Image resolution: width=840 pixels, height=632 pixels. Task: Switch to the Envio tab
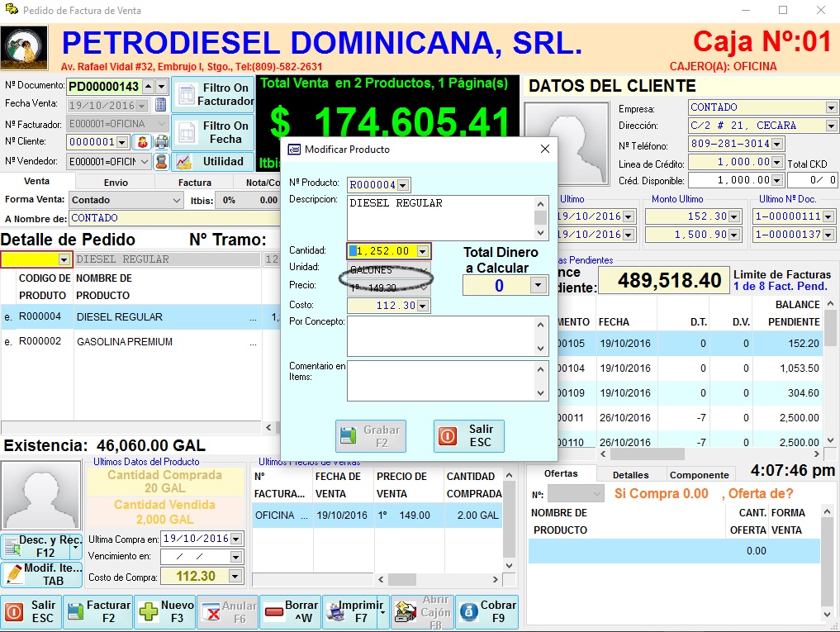point(116,182)
